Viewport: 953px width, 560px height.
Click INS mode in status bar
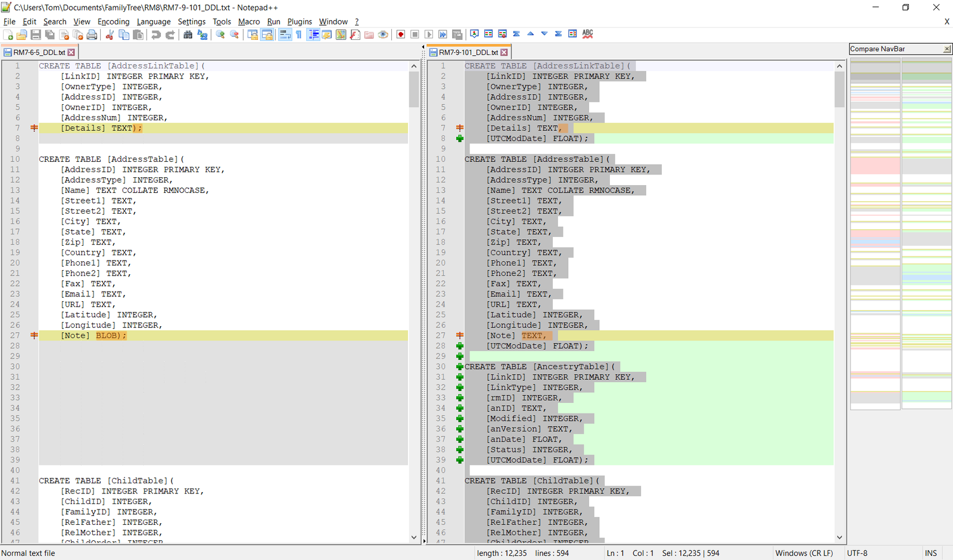[x=931, y=553]
